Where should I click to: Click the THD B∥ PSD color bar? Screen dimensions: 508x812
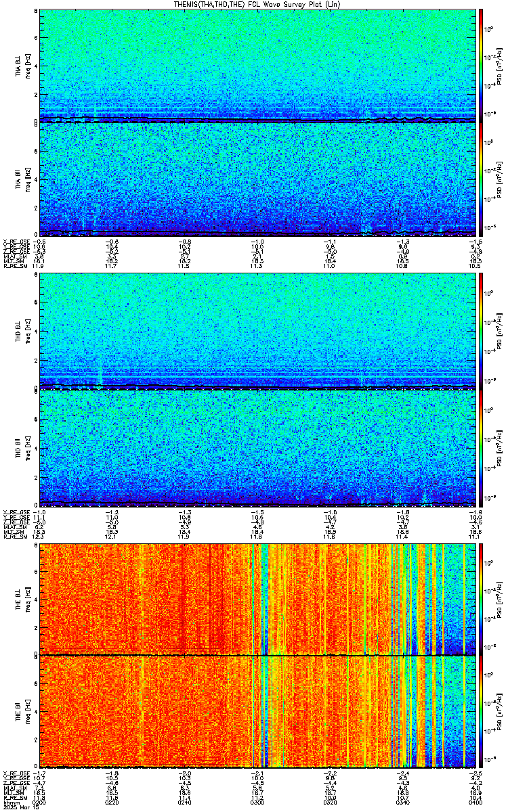coord(481,448)
